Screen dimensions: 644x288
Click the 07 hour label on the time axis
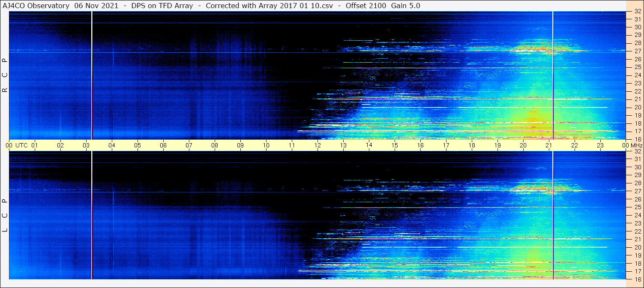point(189,145)
